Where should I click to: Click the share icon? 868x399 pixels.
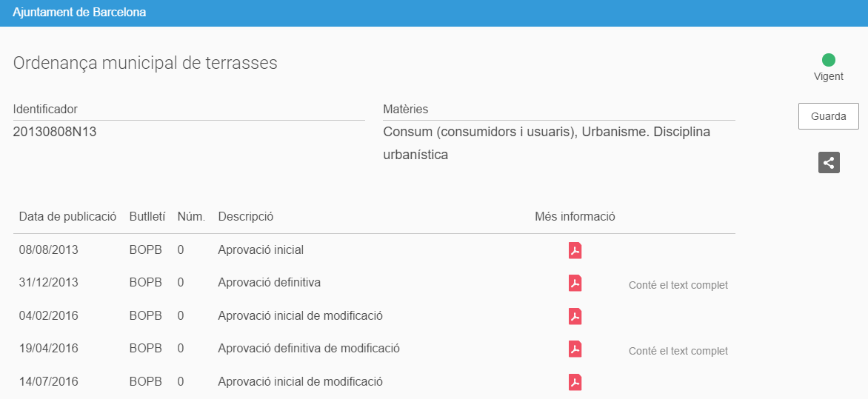pos(829,163)
